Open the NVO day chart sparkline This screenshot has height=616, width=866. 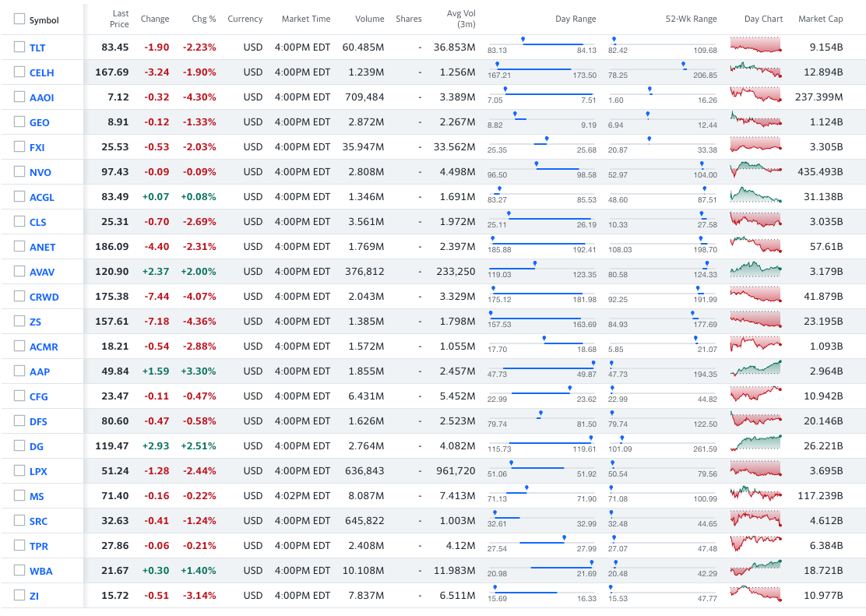[755, 170]
